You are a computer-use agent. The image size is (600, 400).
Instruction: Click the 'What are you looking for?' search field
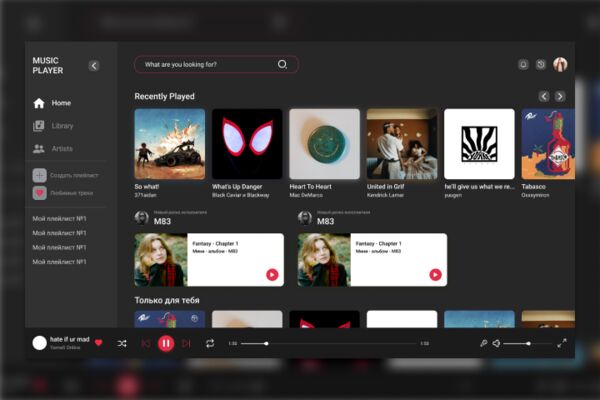(x=216, y=64)
